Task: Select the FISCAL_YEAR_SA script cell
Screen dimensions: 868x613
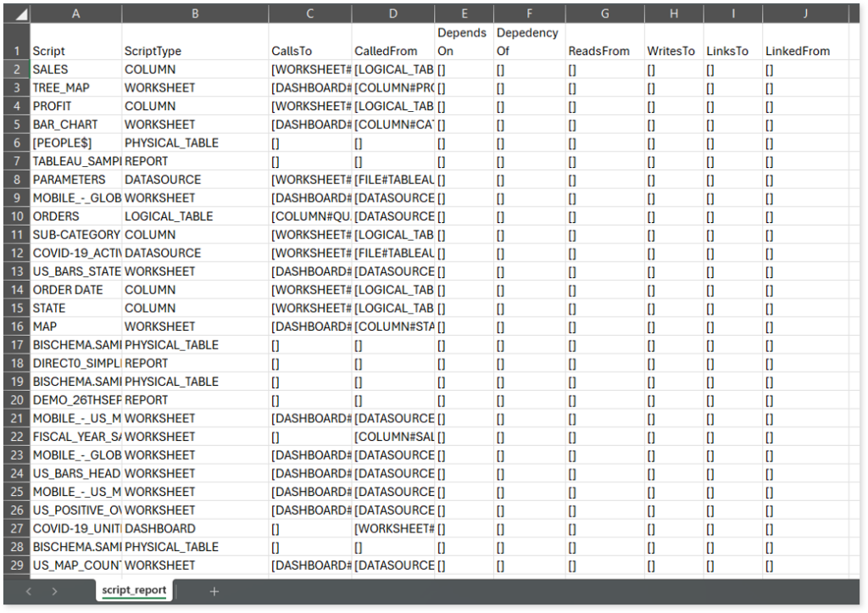Action: click(x=76, y=437)
